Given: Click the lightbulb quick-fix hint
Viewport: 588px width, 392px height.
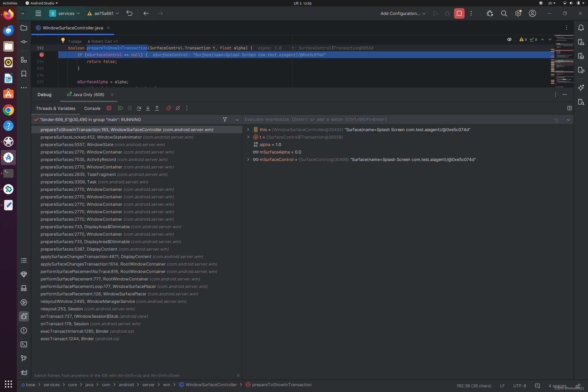Looking at the screenshot, I should point(63,40).
